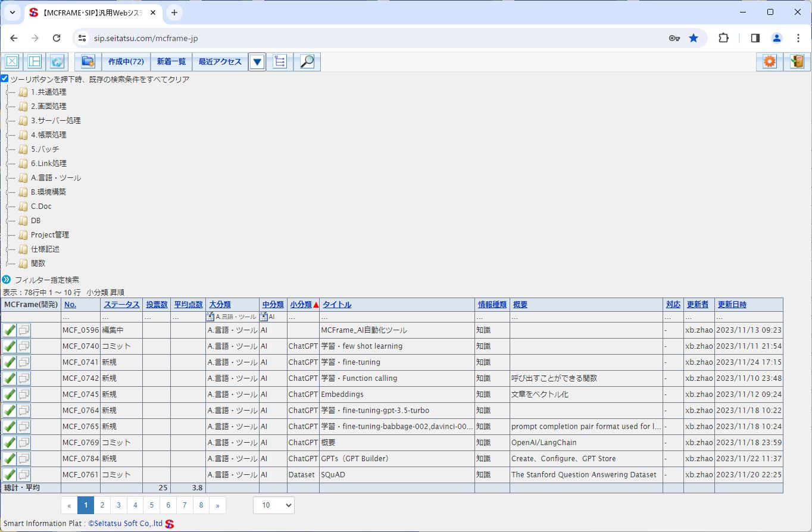Open the 新着一覧 tab

[171, 61]
